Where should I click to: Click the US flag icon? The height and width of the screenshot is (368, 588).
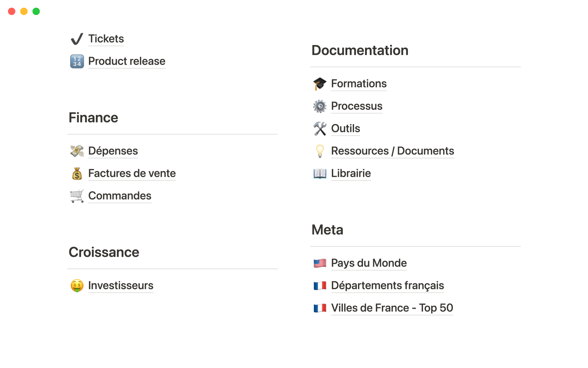[x=320, y=263]
